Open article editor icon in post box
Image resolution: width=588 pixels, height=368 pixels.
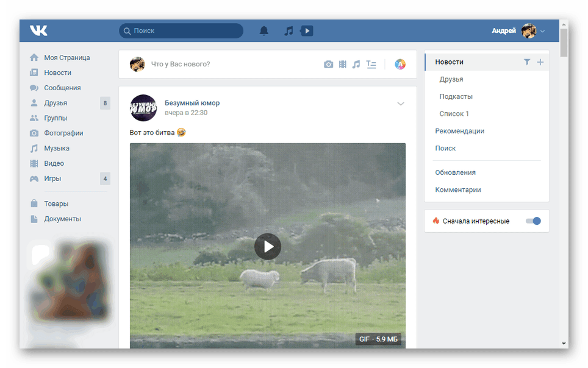(371, 65)
